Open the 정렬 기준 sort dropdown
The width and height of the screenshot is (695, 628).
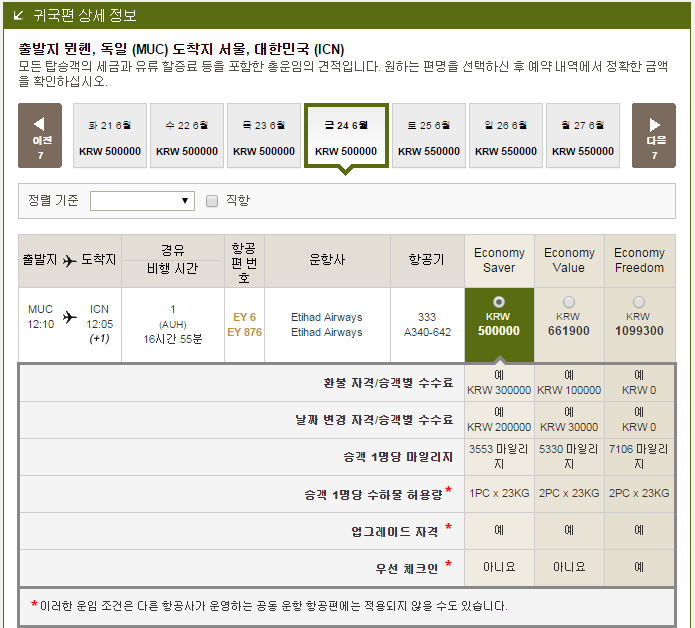[142, 201]
